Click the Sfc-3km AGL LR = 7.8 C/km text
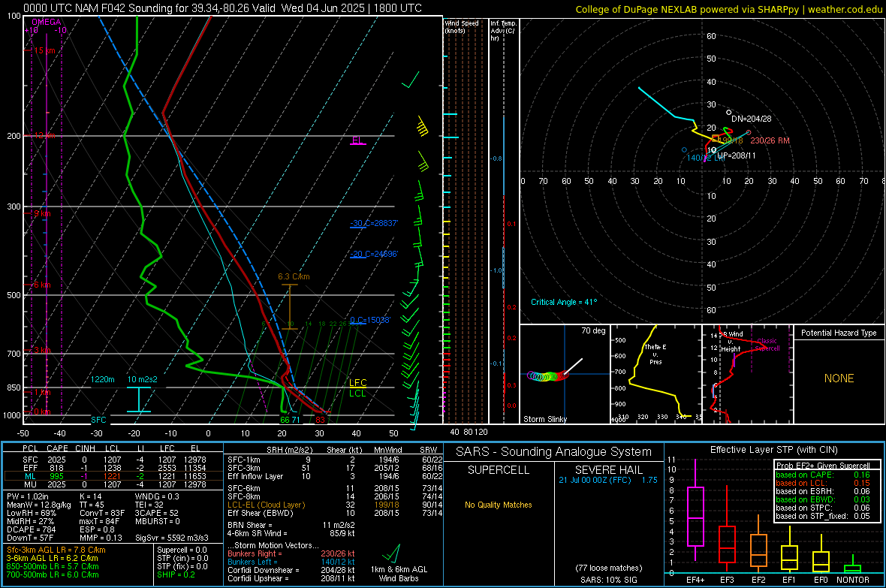886x588 pixels. (56, 550)
